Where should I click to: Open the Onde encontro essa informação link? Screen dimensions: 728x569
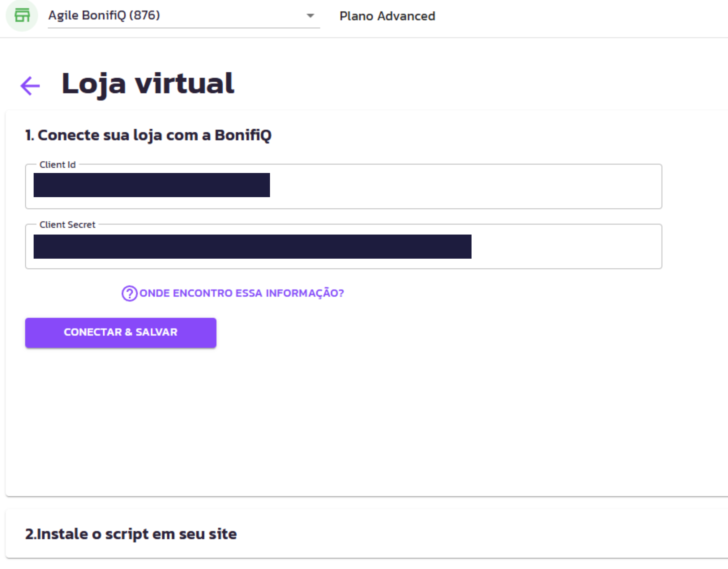[241, 293]
